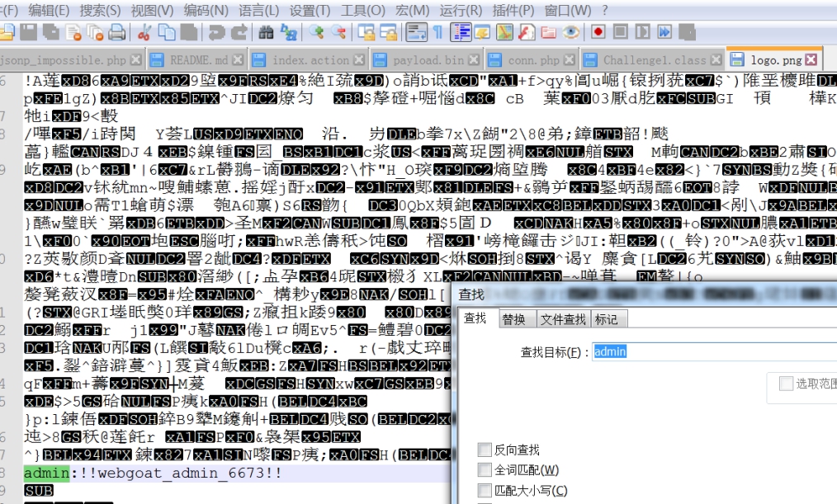This screenshot has width=837, height=504.
Task: Click the text !!webgoat_admin_6673!!
Action: pyautogui.click(x=181, y=473)
